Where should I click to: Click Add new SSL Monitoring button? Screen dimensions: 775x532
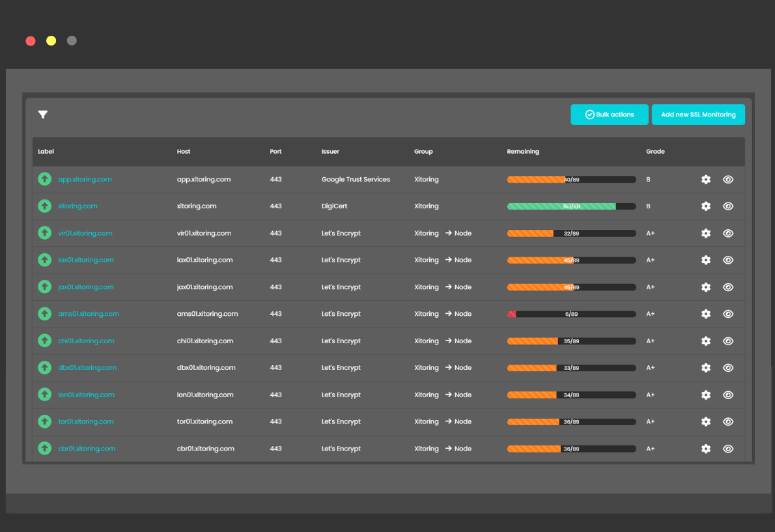[x=698, y=115]
